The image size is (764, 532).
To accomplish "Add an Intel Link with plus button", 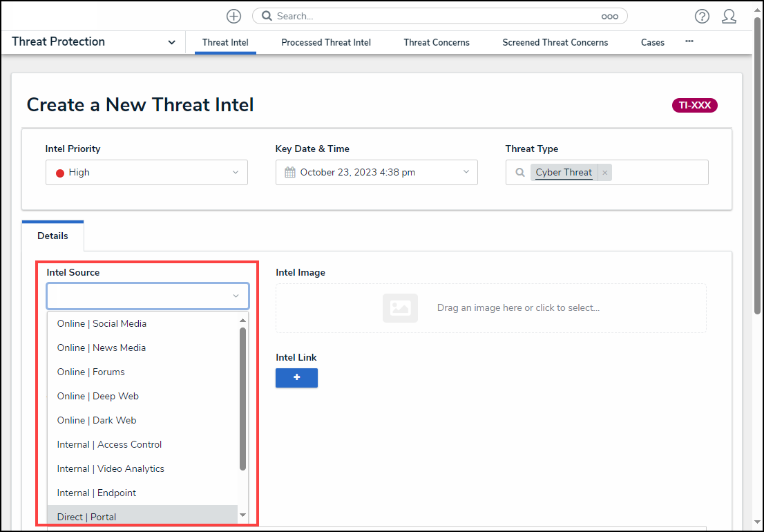I will pos(296,378).
